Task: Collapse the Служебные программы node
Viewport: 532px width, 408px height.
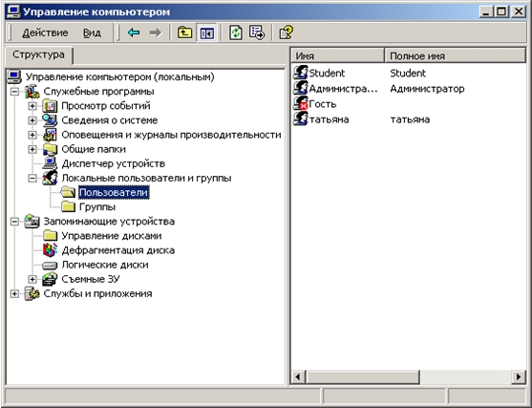Action: point(14,92)
